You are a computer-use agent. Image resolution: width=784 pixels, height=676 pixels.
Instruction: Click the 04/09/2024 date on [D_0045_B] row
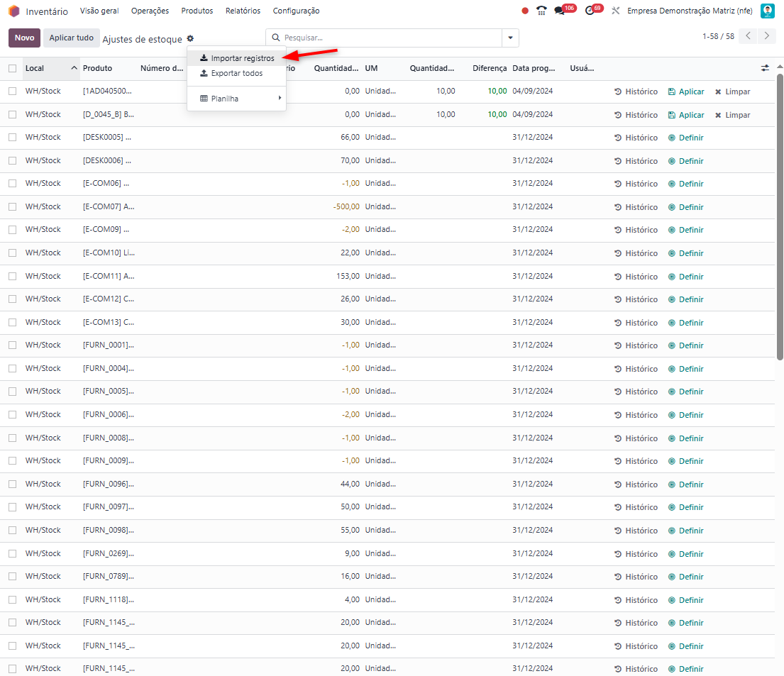(533, 114)
